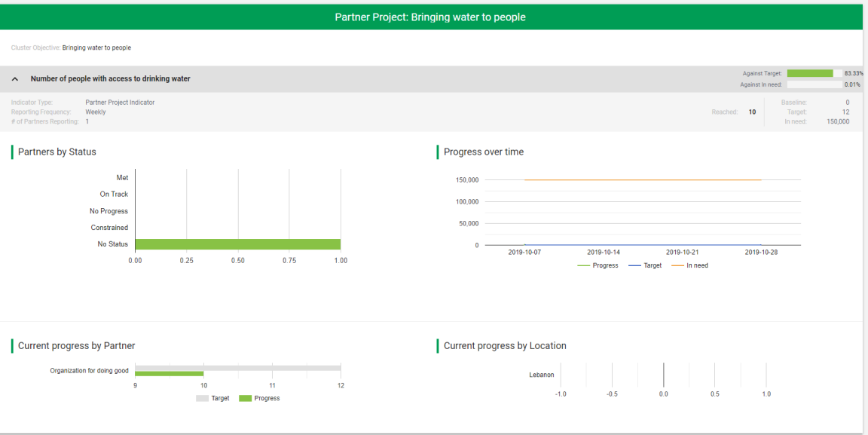The width and height of the screenshot is (868, 435).
Task: Click the '2019-10-21' date label
Action: pos(683,252)
